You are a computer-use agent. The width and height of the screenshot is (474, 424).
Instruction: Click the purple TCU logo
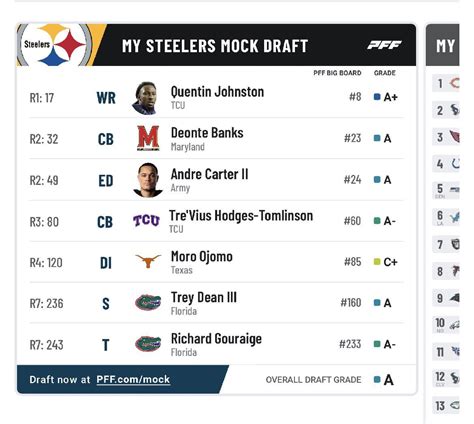146,221
